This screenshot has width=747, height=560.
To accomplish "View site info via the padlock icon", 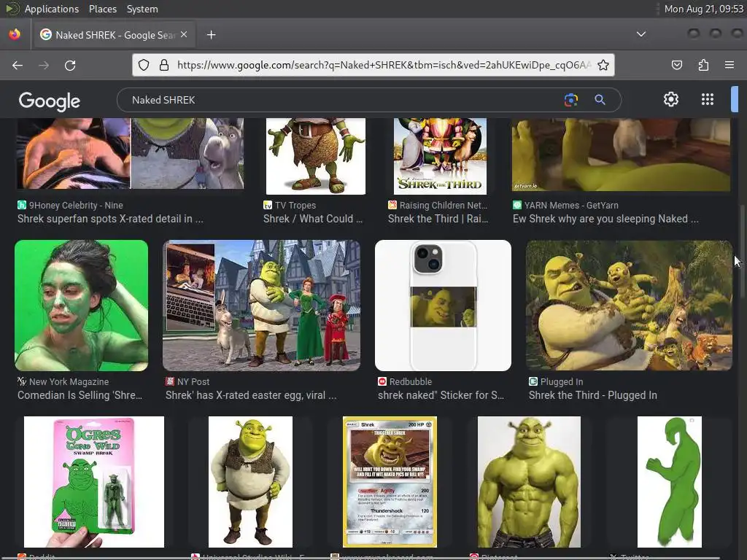I will point(164,65).
